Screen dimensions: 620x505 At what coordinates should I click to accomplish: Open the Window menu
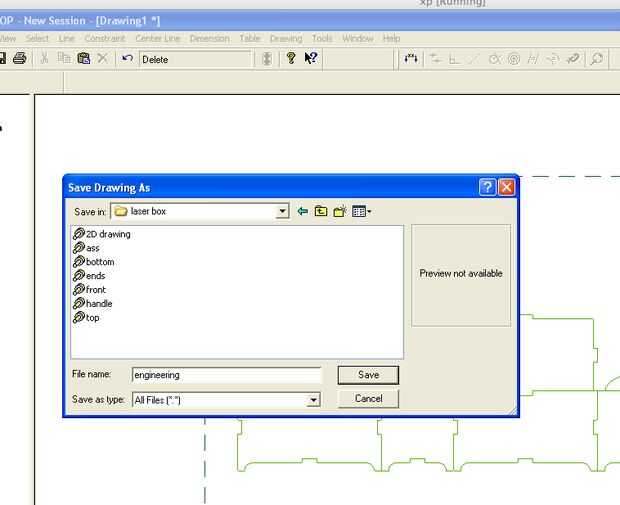(358, 38)
